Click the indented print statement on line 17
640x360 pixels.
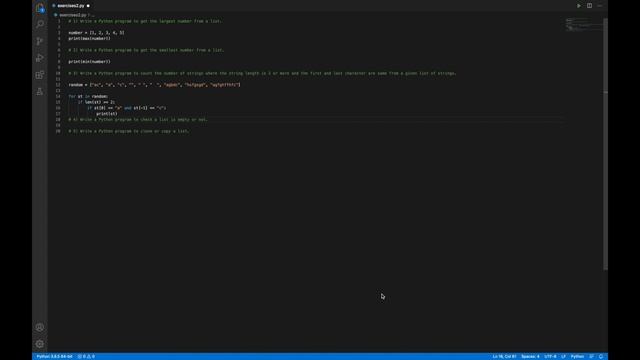(107, 114)
